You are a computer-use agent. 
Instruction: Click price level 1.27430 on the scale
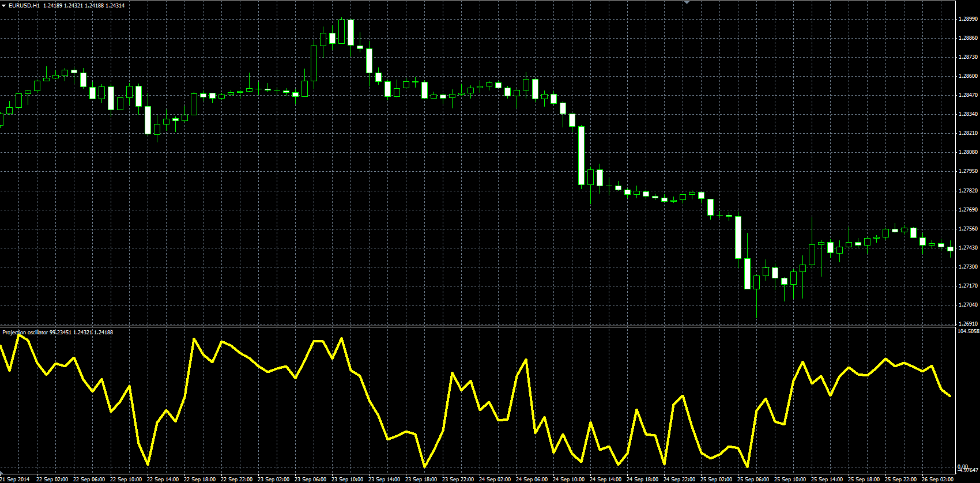[x=968, y=248]
